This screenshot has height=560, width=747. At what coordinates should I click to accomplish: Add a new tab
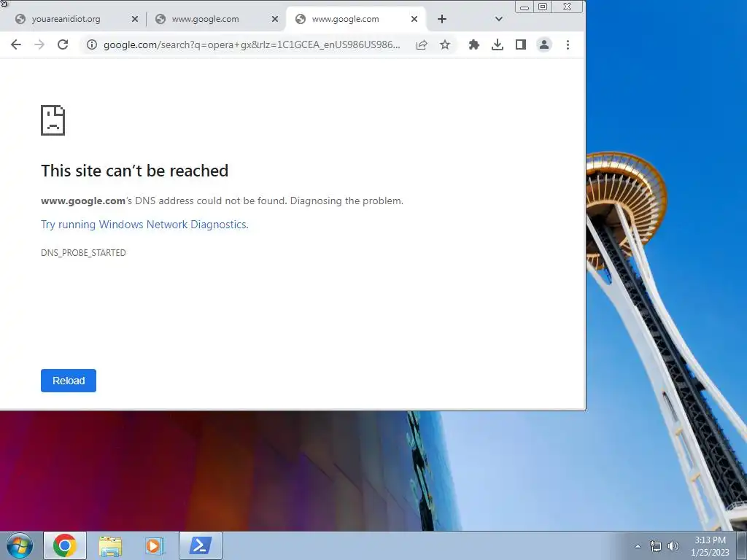point(442,19)
